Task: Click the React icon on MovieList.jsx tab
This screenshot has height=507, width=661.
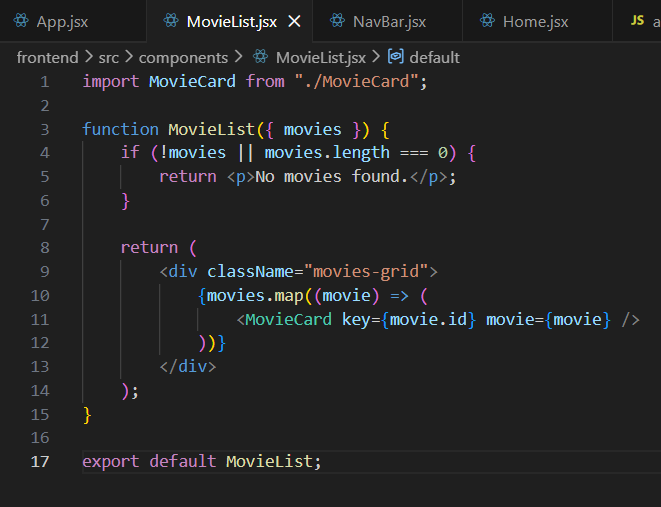Action: [x=171, y=21]
